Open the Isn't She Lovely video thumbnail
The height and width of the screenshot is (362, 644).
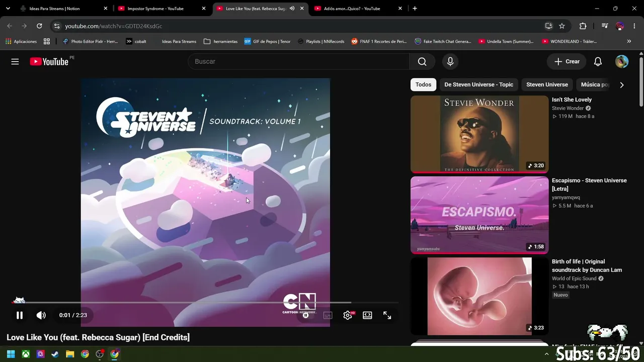(479, 134)
